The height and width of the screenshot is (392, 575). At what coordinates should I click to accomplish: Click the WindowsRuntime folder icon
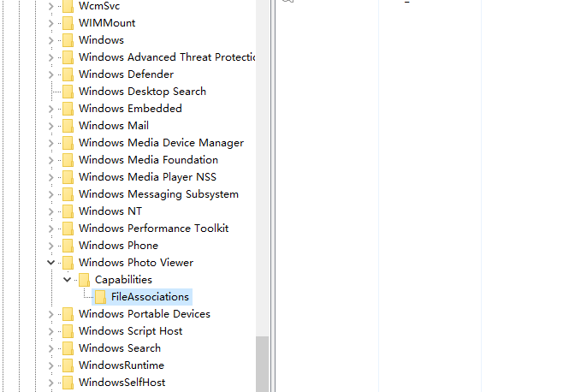[x=68, y=365]
